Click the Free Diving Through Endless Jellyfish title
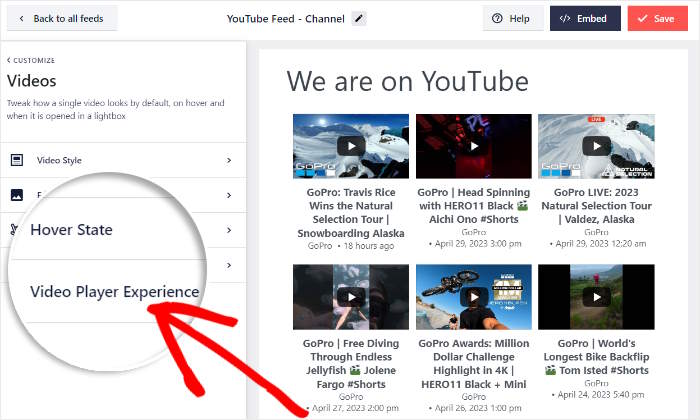Image resolution: width=700 pixels, height=420 pixels. 351,364
